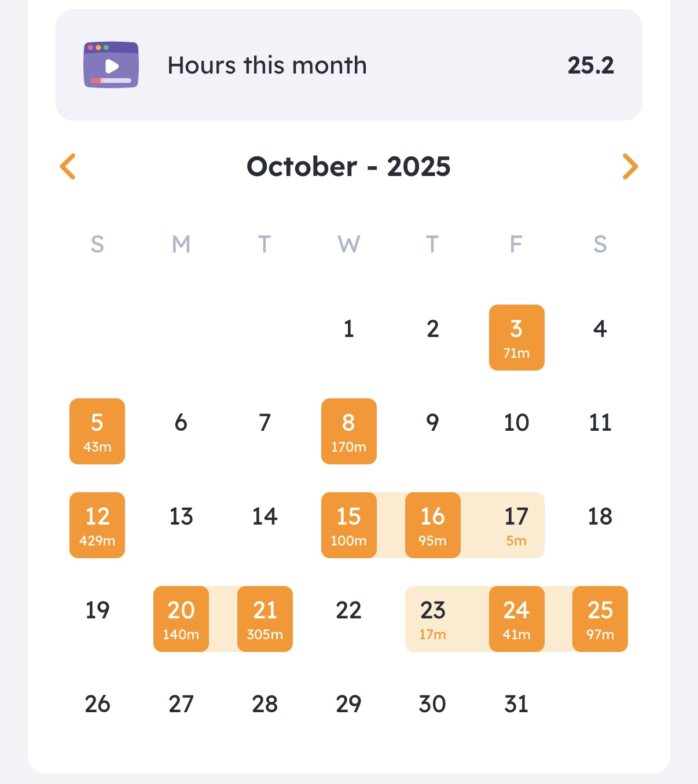Choose October 25 with 97m
The height and width of the screenshot is (784, 698).
tap(600, 619)
